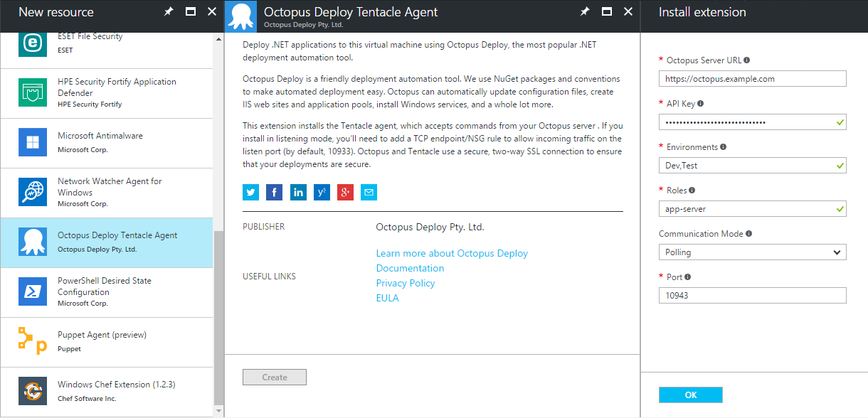Open the Documentation link
Image resolution: width=868 pixels, height=418 pixels.
tap(410, 268)
